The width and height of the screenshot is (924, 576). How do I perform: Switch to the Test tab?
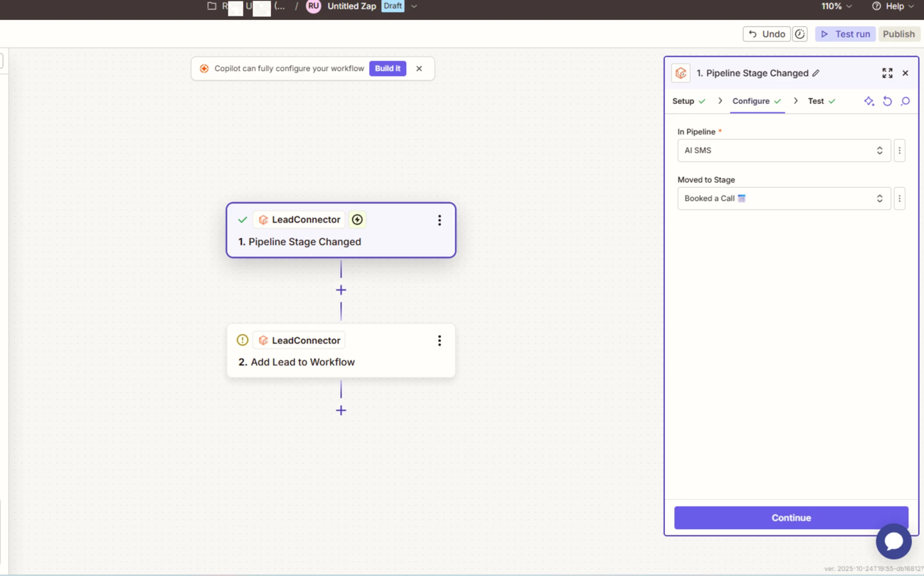pyautogui.click(x=815, y=101)
